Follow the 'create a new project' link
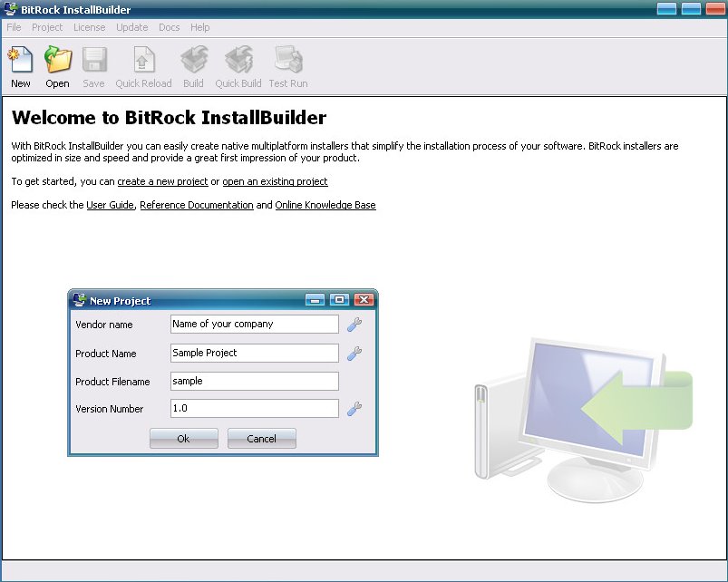The image size is (728, 582). (162, 181)
